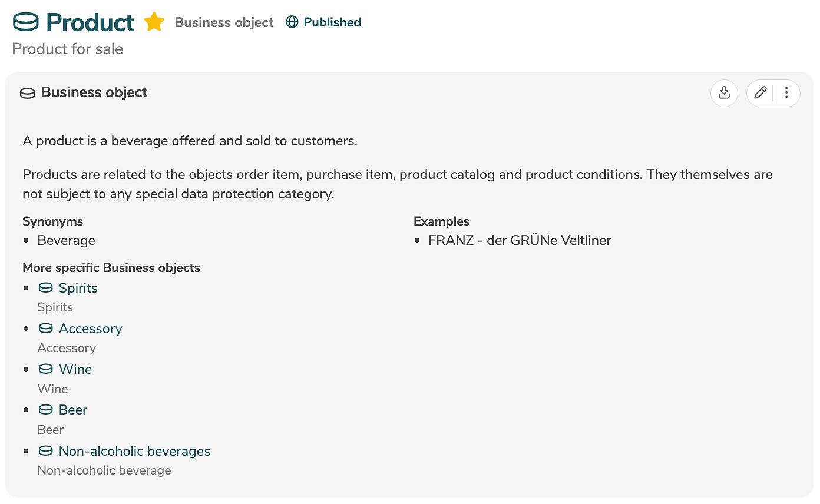Screen dimensions: 820x504
Task: Open the three-dot more options menu
Action: click(x=786, y=93)
